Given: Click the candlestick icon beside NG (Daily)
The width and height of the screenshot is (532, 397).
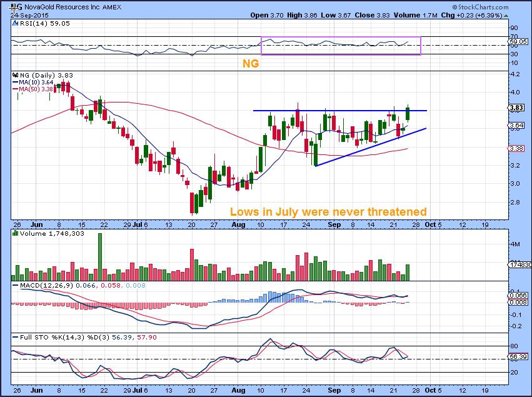Looking at the screenshot, I should (15, 75).
